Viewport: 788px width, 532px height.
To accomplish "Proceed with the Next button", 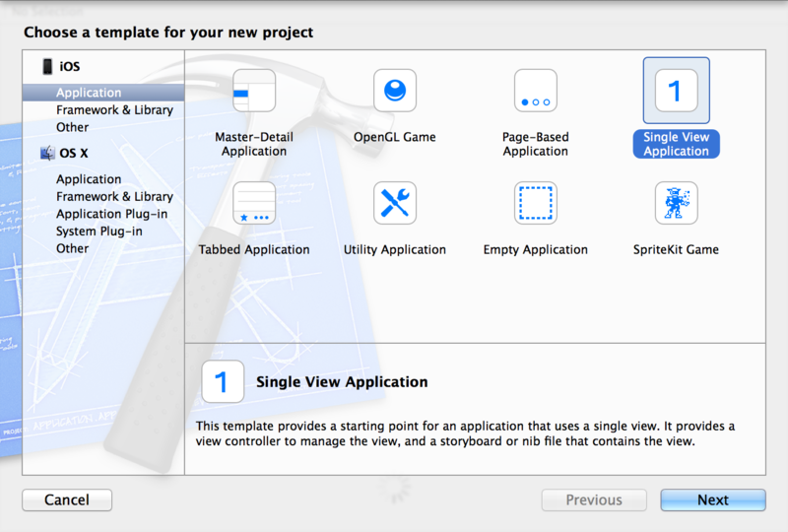I will [x=713, y=499].
